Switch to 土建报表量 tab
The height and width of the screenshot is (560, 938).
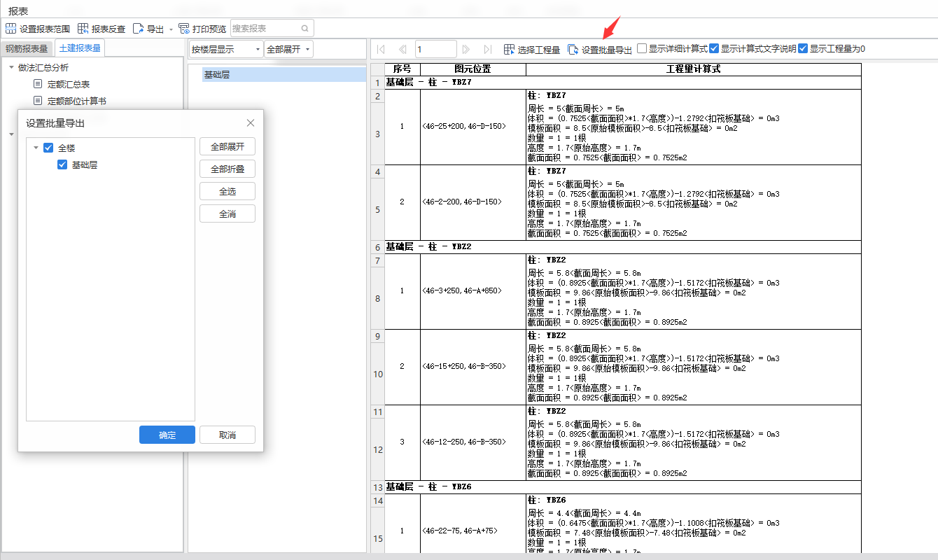(79, 48)
